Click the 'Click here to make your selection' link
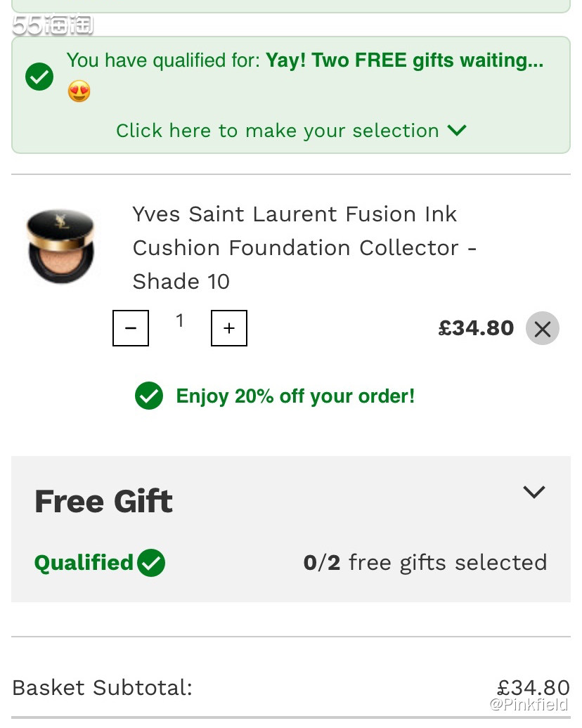The width and height of the screenshot is (582, 728). click(x=277, y=131)
